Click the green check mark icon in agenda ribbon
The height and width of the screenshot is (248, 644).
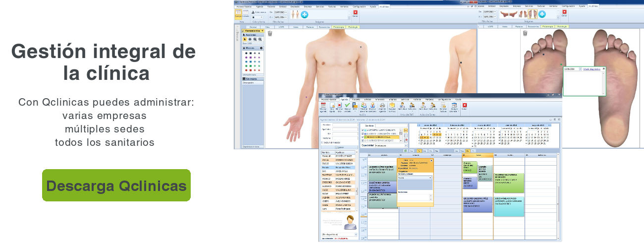(x=347, y=105)
